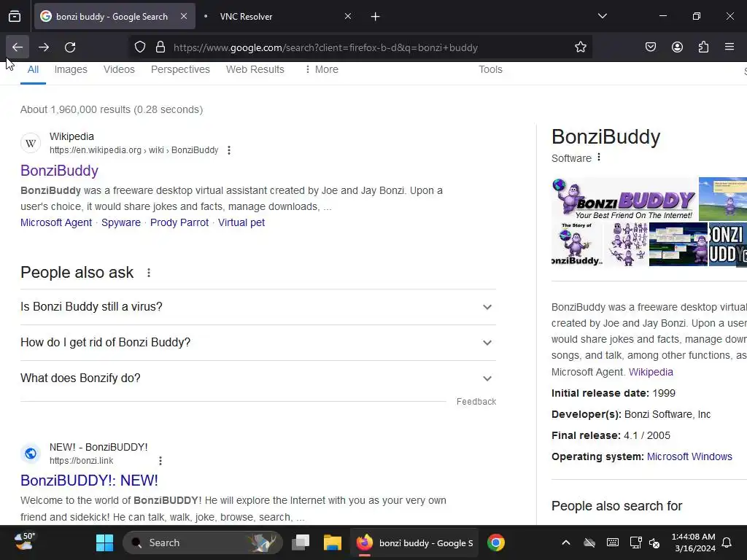Viewport: 747px width, 560px height.
Task: Go forward with the browser forward arrow
Action: (x=44, y=47)
